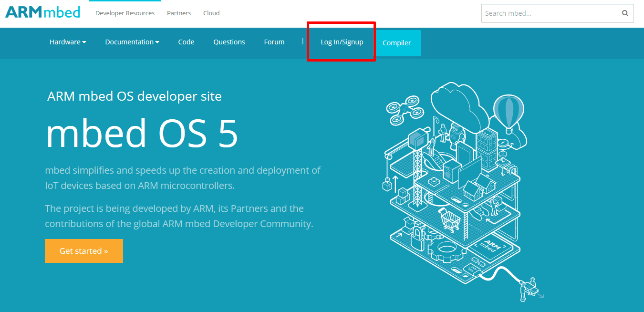Click the search magnifier icon
The image size is (644, 312).
click(x=625, y=13)
